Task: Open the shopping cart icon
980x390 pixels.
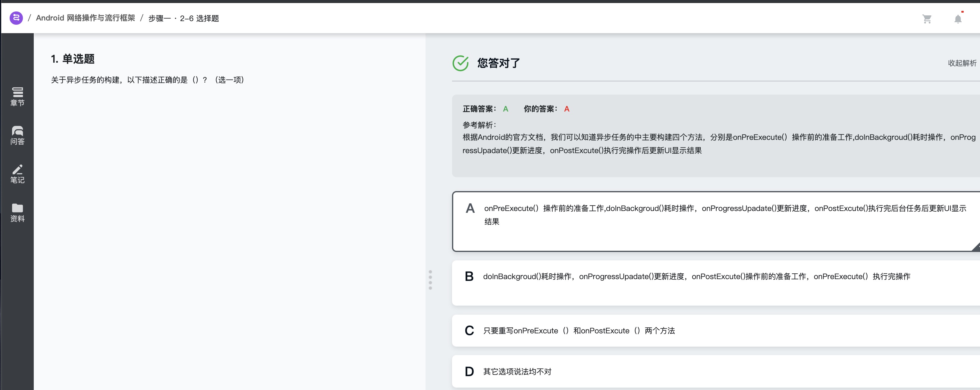Action: pyautogui.click(x=927, y=19)
